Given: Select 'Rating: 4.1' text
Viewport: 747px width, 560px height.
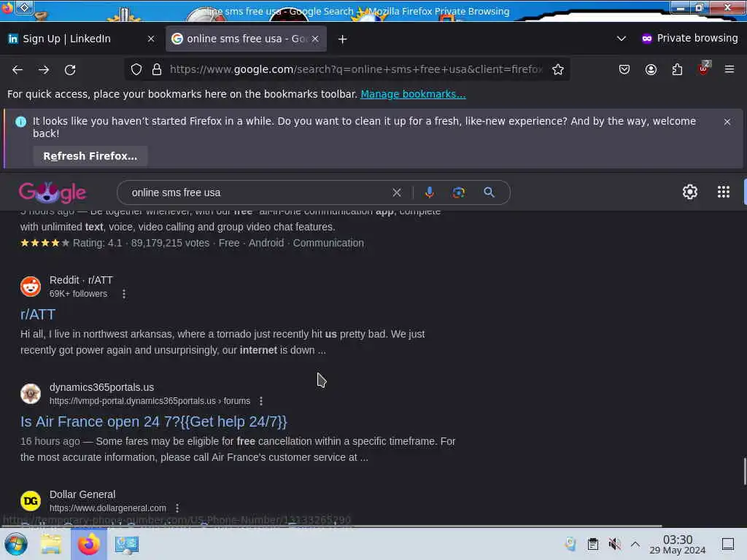Looking at the screenshot, I should point(97,243).
